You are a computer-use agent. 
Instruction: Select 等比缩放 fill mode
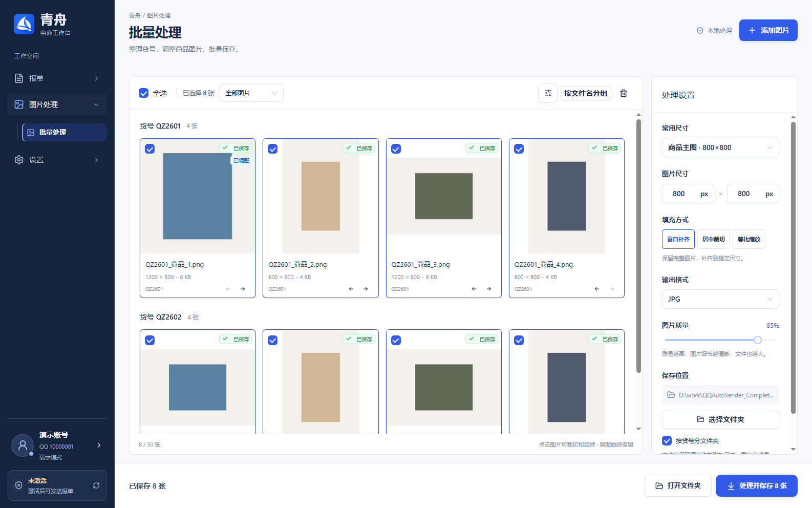point(749,239)
